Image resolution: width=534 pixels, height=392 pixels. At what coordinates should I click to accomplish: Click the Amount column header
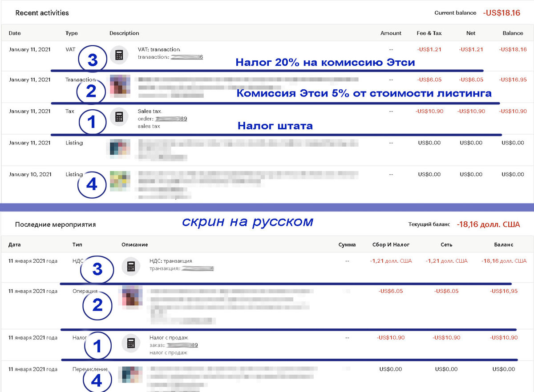[x=391, y=33]
